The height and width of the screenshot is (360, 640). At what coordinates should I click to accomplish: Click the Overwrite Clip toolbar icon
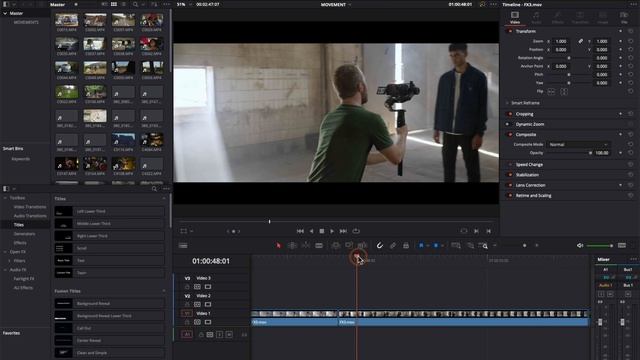click(x=349, y=245)
